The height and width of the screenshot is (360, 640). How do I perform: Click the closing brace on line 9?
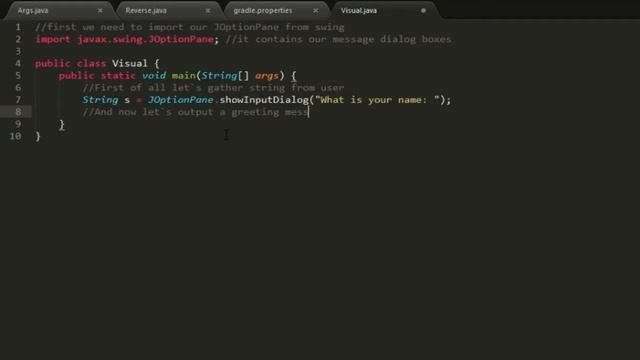[62, 124]
